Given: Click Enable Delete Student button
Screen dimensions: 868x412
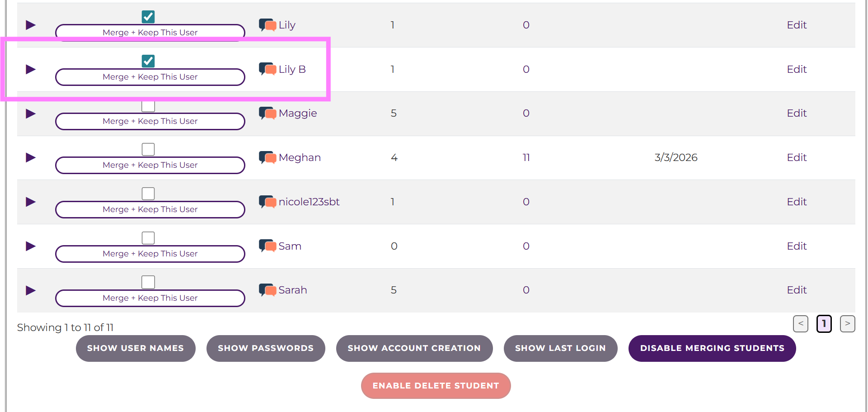Looking at the screenshot, I should 436,386.
